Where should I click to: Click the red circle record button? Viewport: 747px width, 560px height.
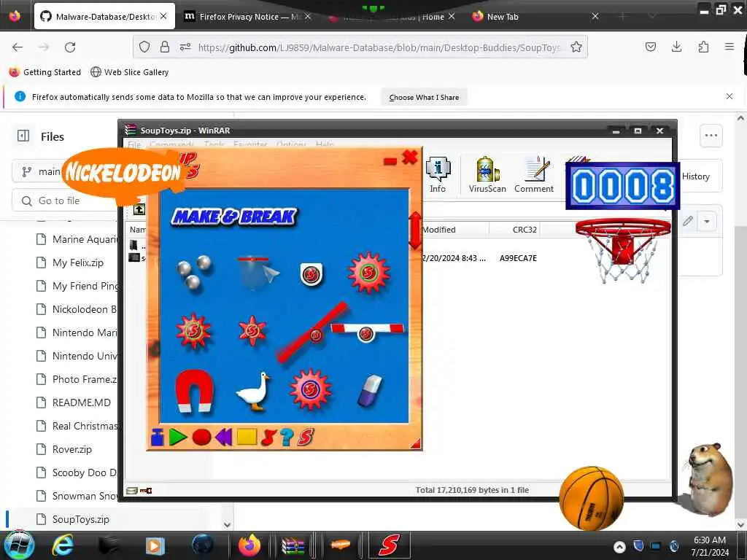[201, 437]
